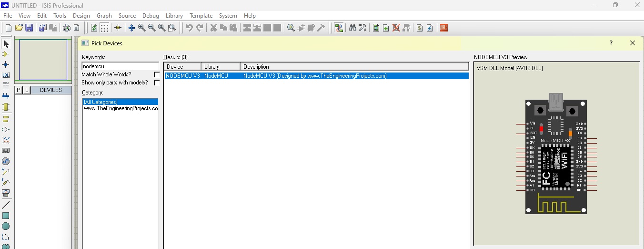
Task: Select the Generator Mode sine icon
Action: [x=6, y=161]
